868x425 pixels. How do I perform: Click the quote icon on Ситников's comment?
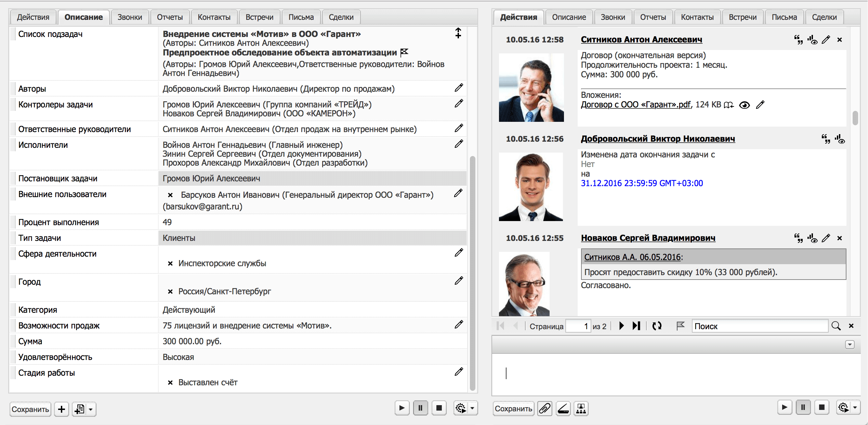798,40
